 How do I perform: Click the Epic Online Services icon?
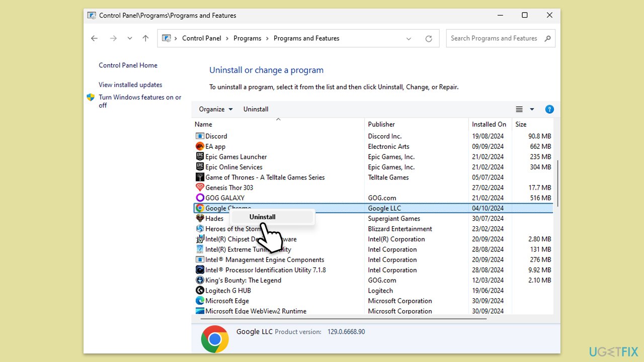[200, 167]
